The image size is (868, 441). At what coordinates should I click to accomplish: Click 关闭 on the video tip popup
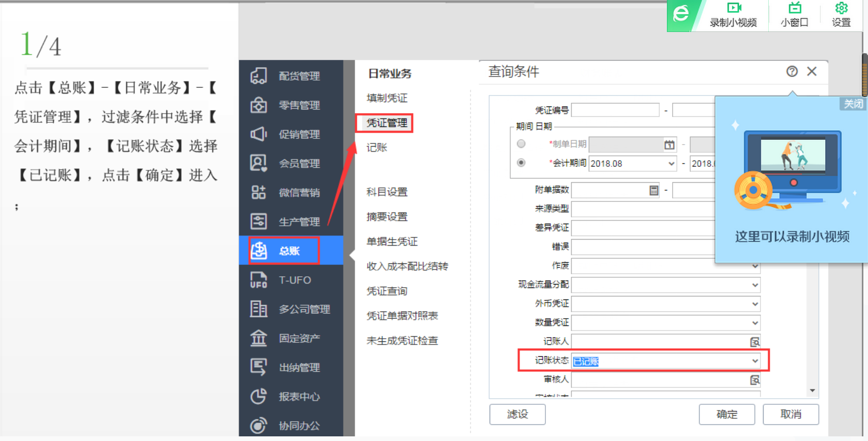853,104
